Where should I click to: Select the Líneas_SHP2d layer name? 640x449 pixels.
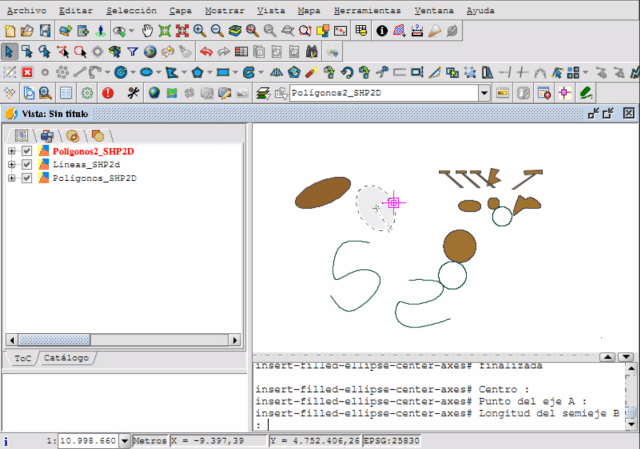[x=78, y=164]
